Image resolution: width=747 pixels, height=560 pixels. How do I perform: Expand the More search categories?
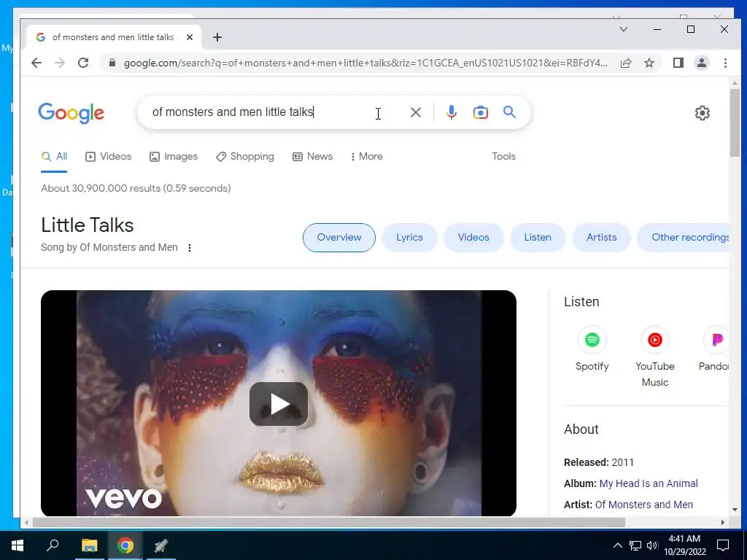(x=366, y=157)
